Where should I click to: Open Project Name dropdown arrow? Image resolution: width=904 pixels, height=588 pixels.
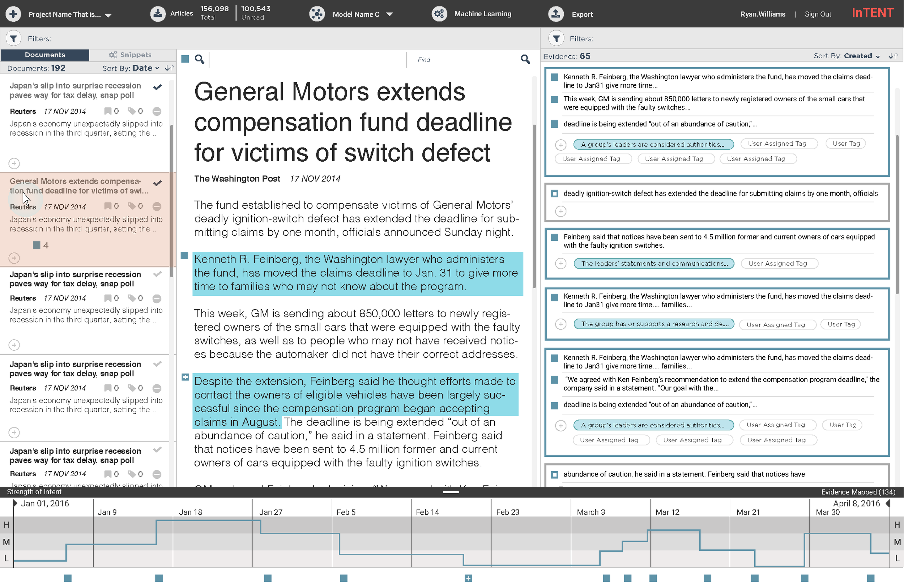coord(108,15)
